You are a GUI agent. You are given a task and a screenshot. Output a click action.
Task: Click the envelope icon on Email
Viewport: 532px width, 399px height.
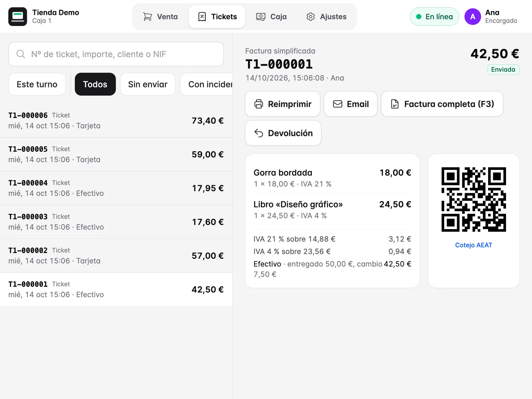coord(337,104)
